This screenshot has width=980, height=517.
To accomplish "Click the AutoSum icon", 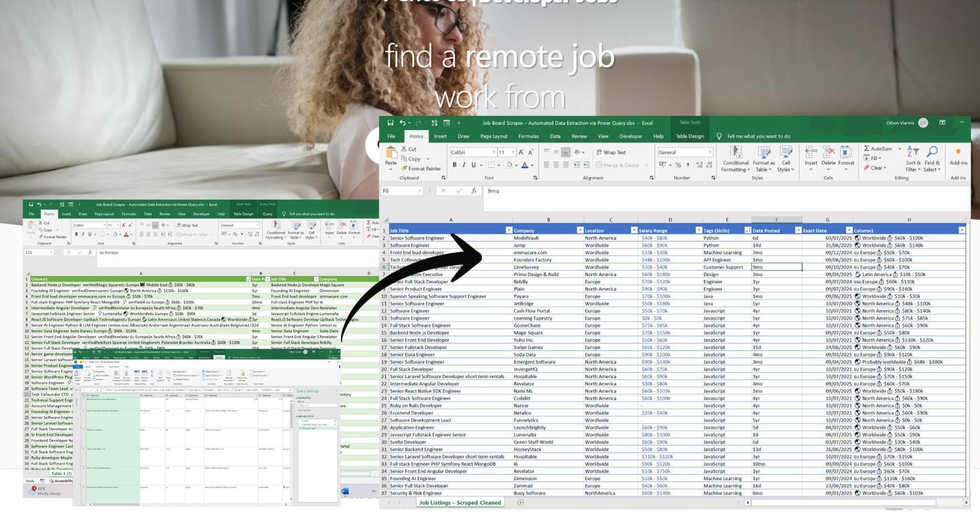I will [866, 149].
